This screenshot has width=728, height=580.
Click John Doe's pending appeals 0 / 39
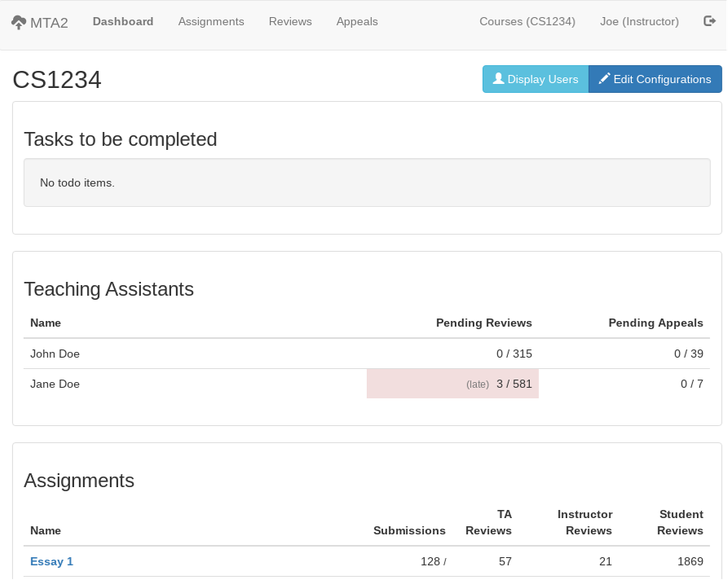coord(688,354)
